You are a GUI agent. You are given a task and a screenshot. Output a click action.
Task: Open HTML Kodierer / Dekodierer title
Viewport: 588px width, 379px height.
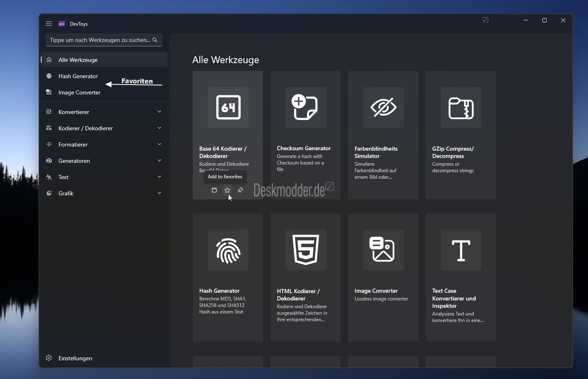pyautogui.click(x=298, y=295)
